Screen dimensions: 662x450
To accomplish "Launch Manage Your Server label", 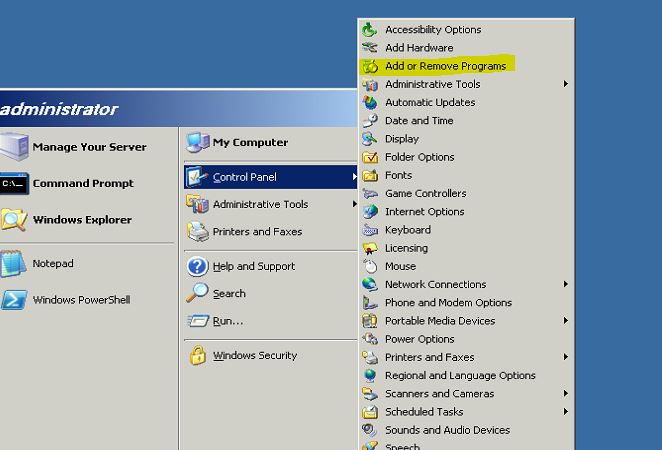I will point(90,147).
